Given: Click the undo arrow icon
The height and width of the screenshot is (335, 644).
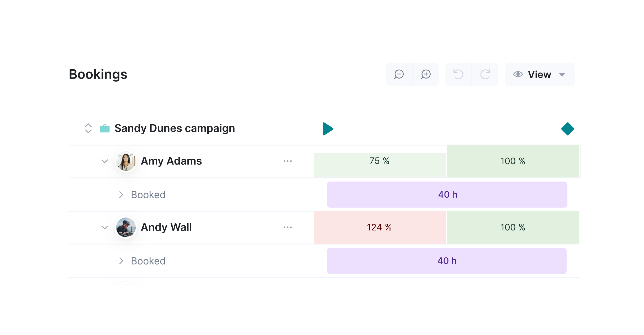Looking at the screenshot, I should coord(458,74).
